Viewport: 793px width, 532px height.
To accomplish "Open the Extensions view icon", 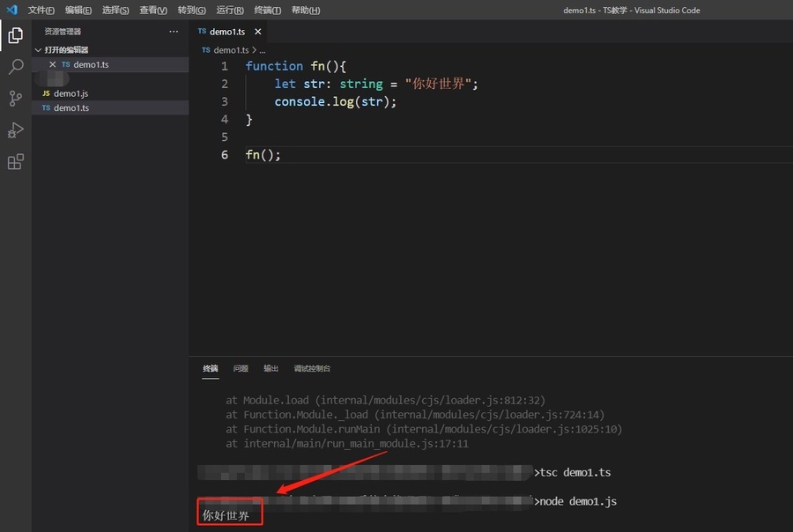I will coord(15,162).
